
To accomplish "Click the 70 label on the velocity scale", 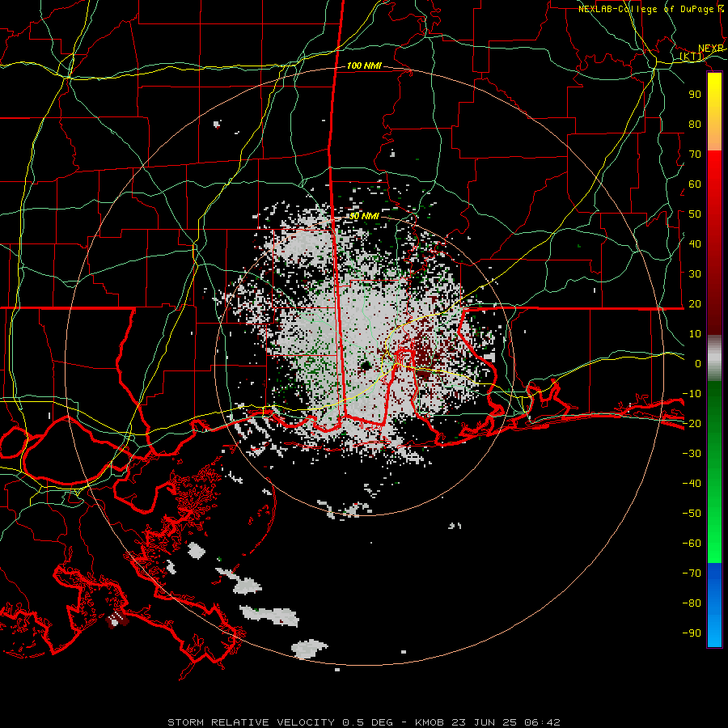I will point(695,154).
